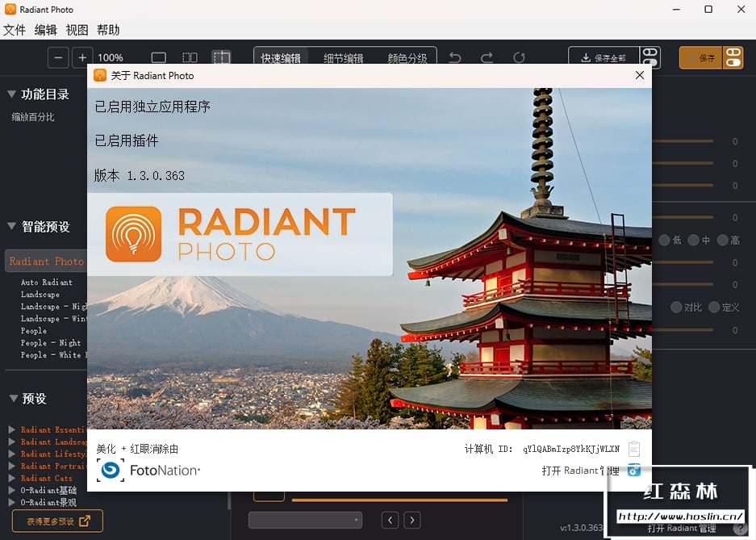This screenshot has height=540, width=756.
Task: Click Radiant management gear icon in dialog
Action: tap(633, 470)
